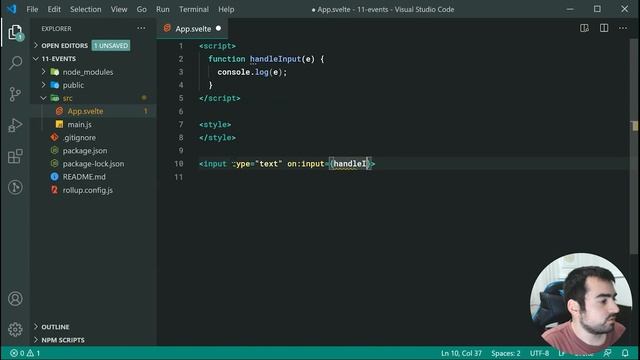Open the Help menu
Screen dimensions: 640x360
coord(226,9)
